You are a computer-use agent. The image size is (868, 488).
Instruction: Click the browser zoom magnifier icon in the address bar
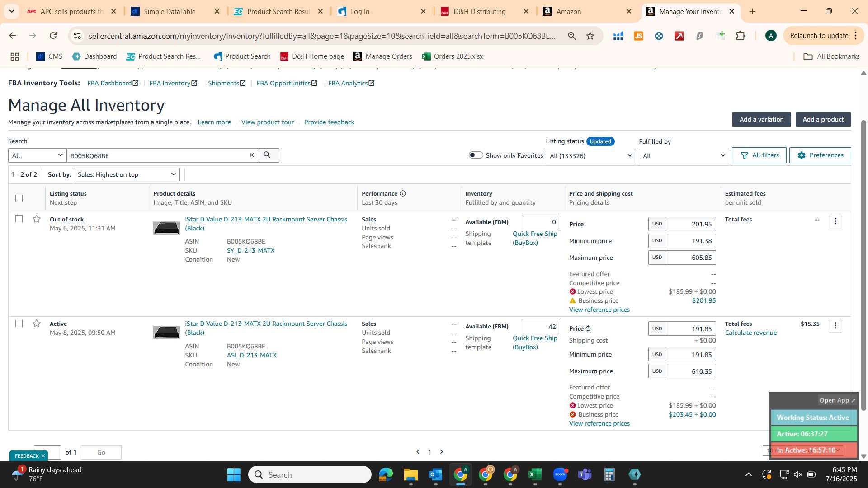(572, 36)
